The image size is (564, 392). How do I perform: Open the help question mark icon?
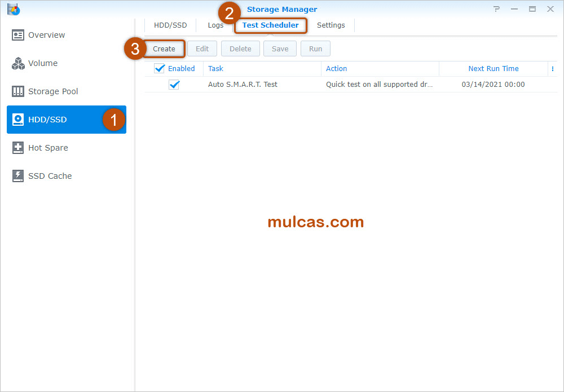496,9
